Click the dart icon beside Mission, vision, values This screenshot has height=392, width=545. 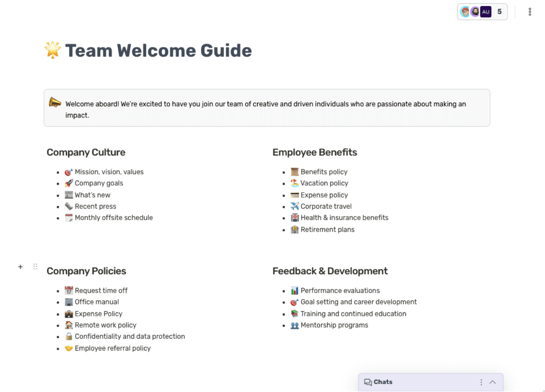coord(68,172)
